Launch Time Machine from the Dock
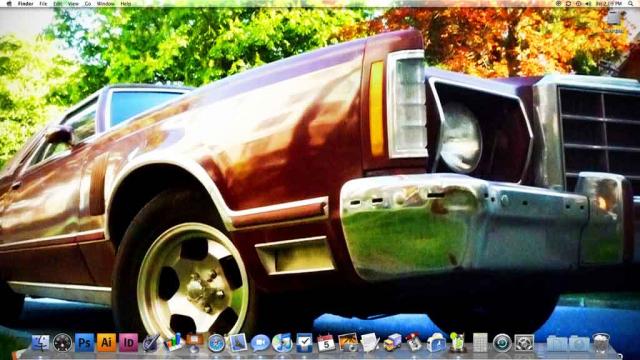Screen dimensions: 640x360 502,343
